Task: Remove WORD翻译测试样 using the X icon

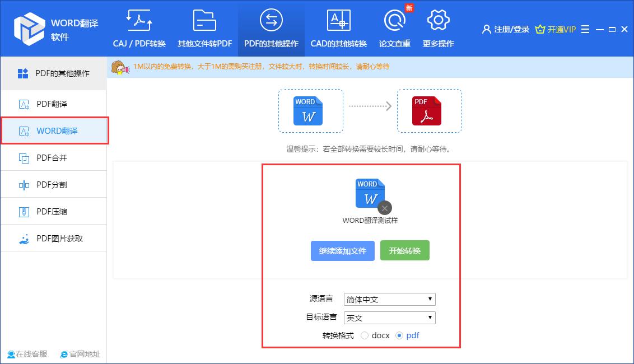Action: tap(384, 208)
